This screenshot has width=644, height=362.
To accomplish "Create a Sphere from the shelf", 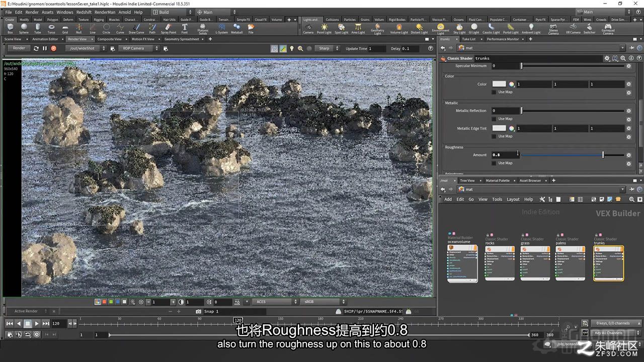I will [24, 29].
